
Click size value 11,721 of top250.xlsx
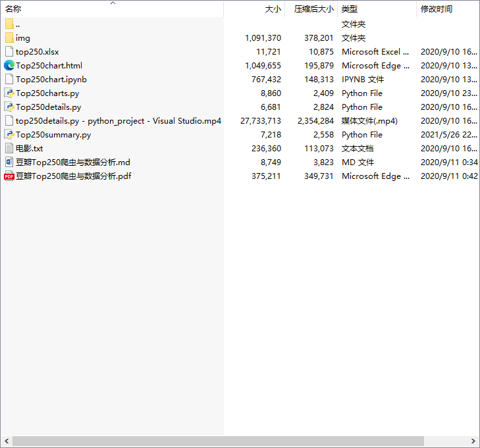pos(269,52)
